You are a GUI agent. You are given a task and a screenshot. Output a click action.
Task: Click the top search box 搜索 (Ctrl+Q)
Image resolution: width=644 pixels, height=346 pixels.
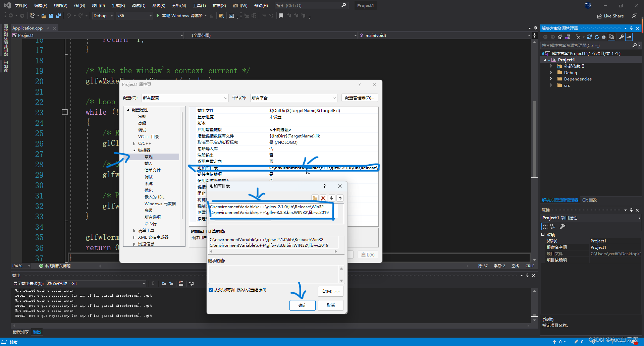[x=311, y=6]
